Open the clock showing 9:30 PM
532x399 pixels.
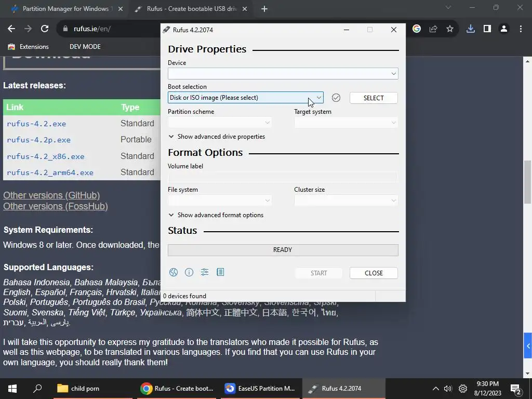(487, 389)
